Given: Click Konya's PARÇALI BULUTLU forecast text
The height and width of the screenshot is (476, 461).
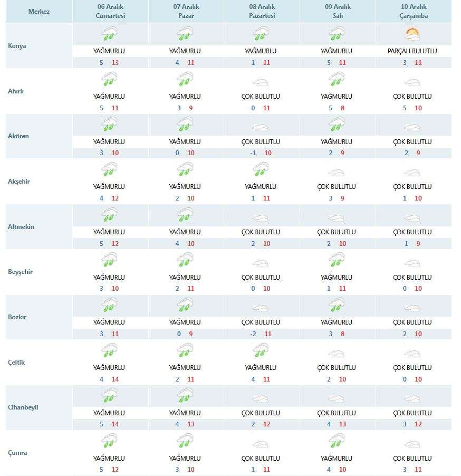Looking at the screenshot, I should pyautogui.click(x=412, y=51).
